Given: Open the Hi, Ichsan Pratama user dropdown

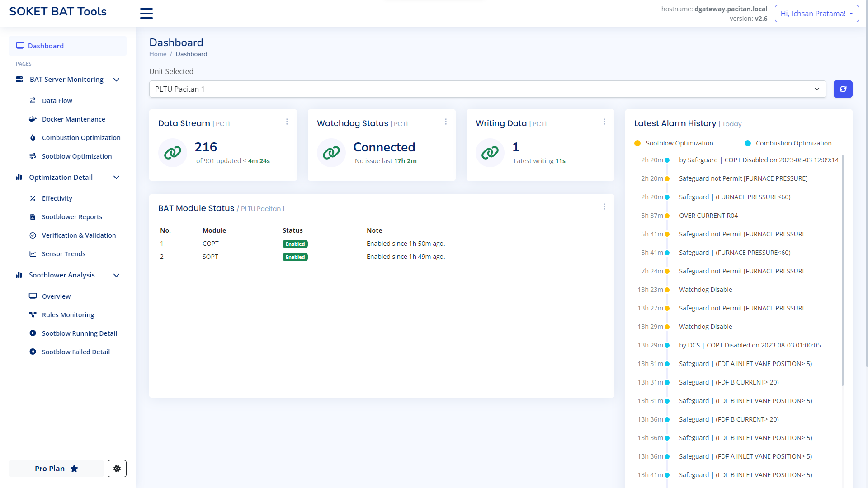Looking at the screenshot, I should (816, 14).
